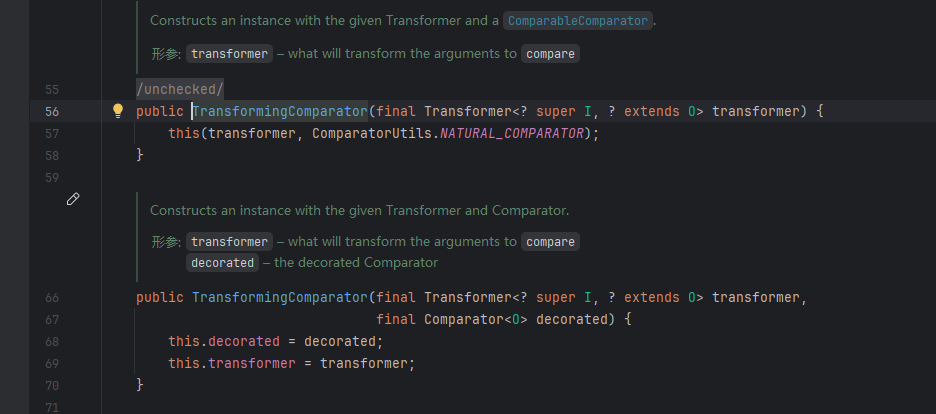
Task: Click 'transformer' field in this.transformer assignment
Action: pos(252,363)
